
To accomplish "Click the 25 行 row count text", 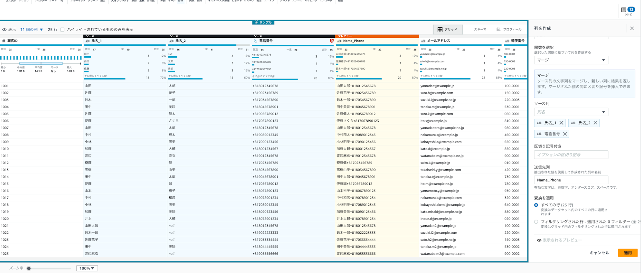I will click(x=52, y=30).
